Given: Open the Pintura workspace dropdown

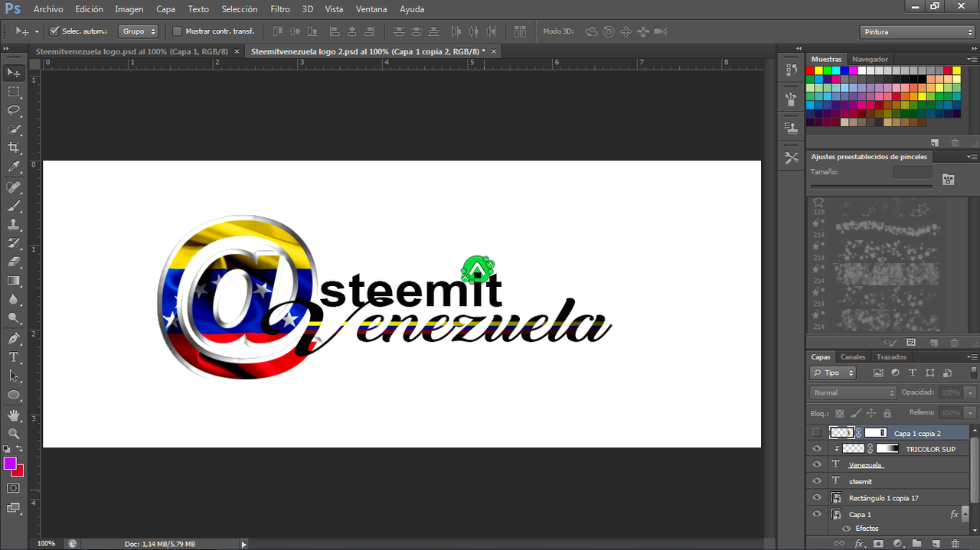Looking at the screenshot, I should [917, 32].
